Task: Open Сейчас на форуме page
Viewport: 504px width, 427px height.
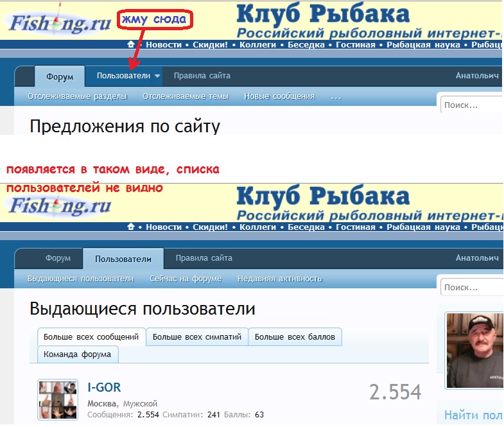Action: tap(186, 279)
